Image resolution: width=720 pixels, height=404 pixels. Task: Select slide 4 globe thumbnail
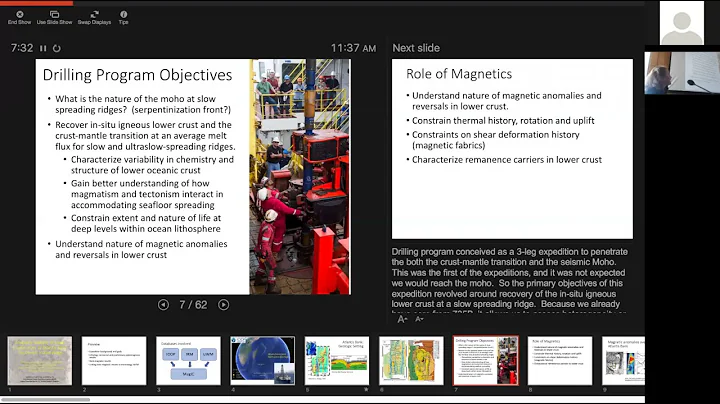tap(263, 361)
